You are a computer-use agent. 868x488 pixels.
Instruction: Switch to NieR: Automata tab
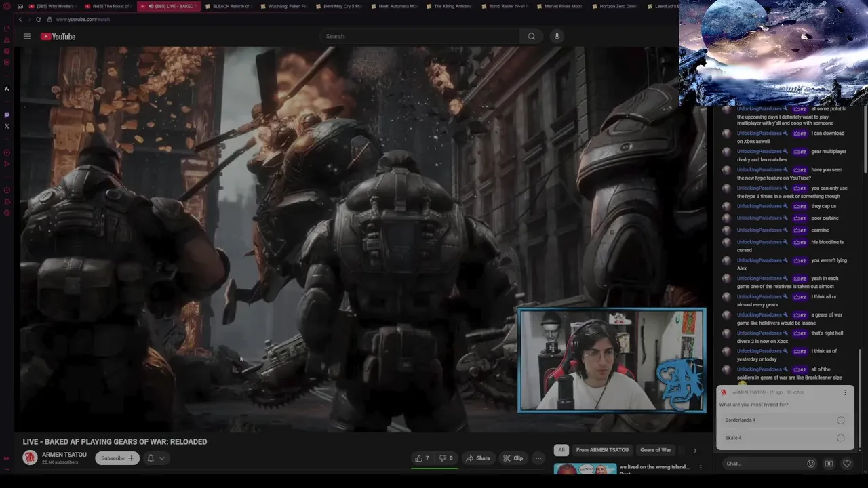(394, 6)
